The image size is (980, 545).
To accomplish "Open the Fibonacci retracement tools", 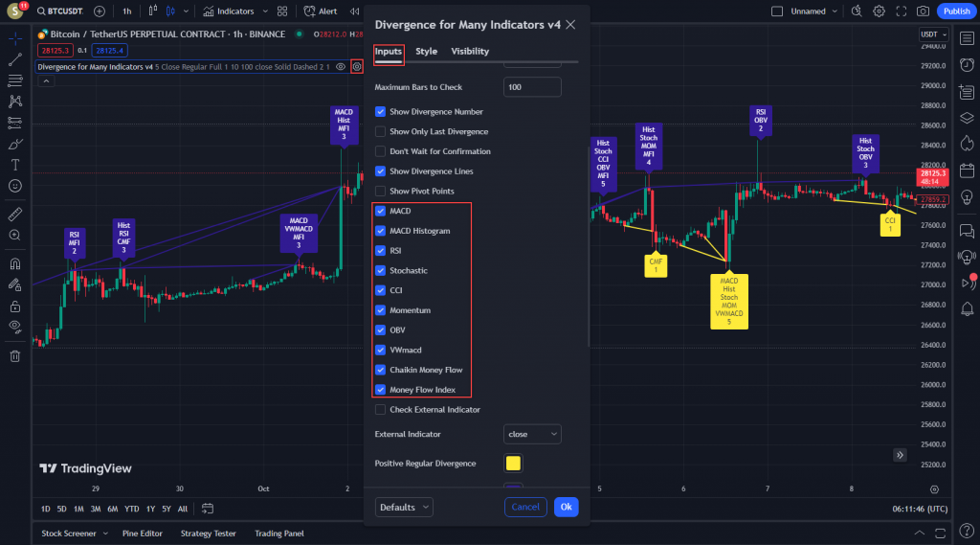I will click(x=15, y=80).
